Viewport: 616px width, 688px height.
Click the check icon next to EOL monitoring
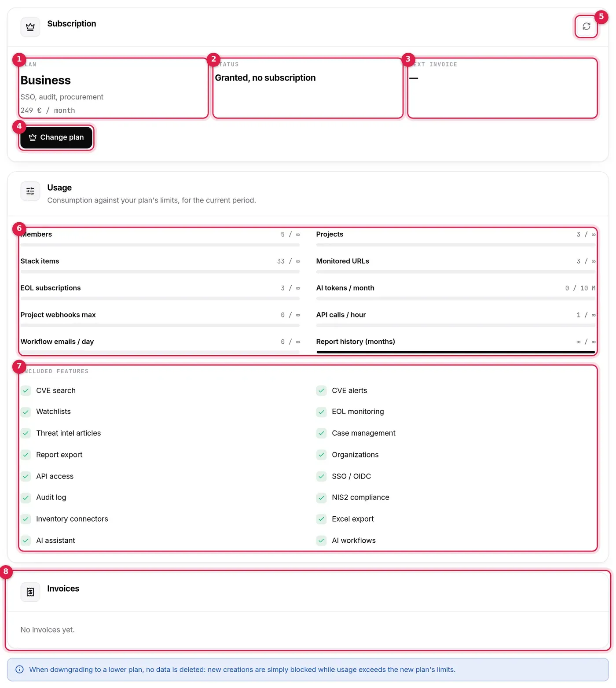click(322, 412)
